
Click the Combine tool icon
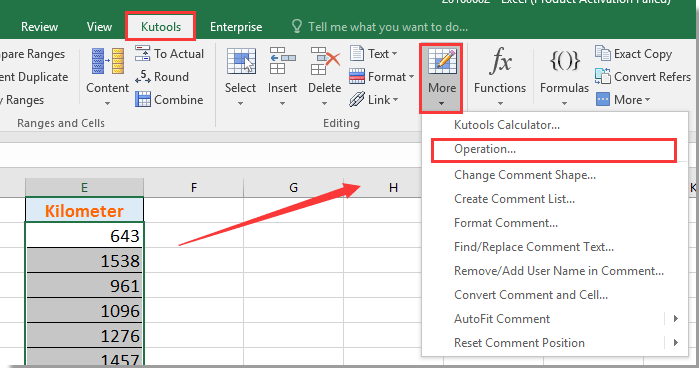(x=143, y=99)
